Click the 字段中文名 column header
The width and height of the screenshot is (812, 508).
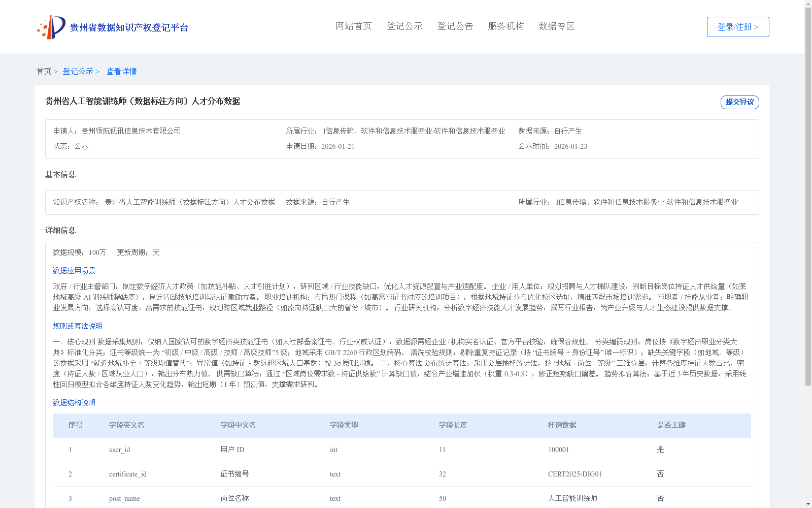click(238, 425)
